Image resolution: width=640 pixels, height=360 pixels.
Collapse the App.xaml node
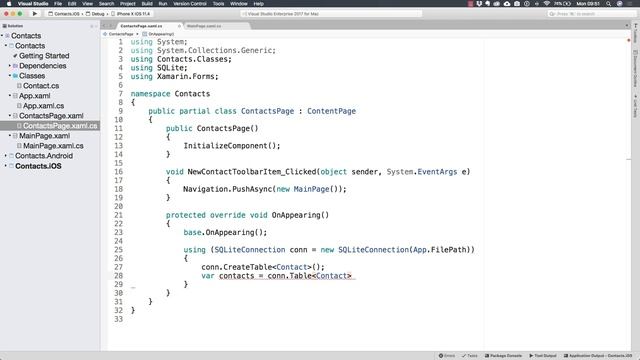[x=10, y=96]
